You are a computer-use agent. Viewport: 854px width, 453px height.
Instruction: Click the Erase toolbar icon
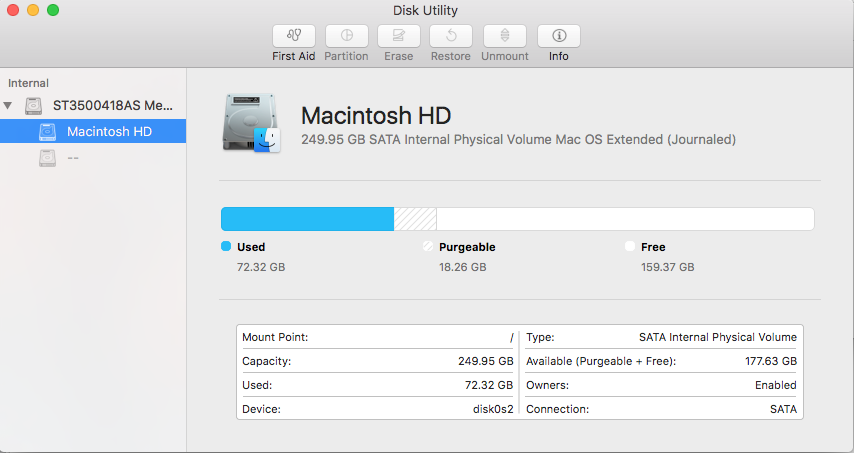pyautogui.click(x=399, y=36)
